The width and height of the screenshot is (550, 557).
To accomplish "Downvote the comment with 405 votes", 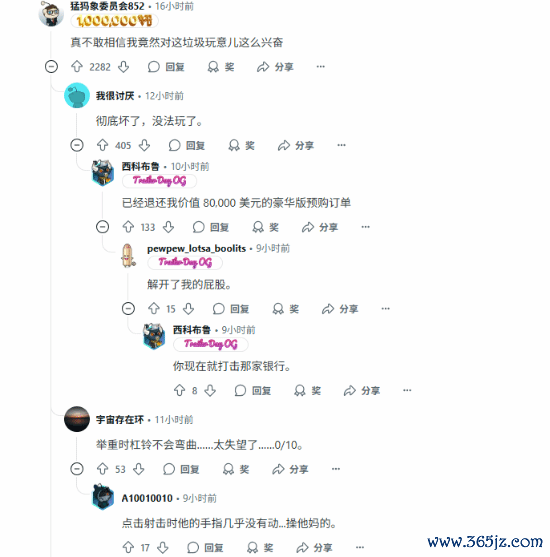I will click(144, 145).
